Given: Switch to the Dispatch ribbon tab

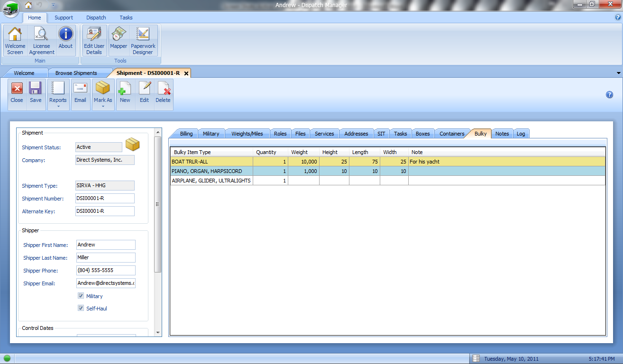Looking at the screenshot, I should [x=96, y=18].
